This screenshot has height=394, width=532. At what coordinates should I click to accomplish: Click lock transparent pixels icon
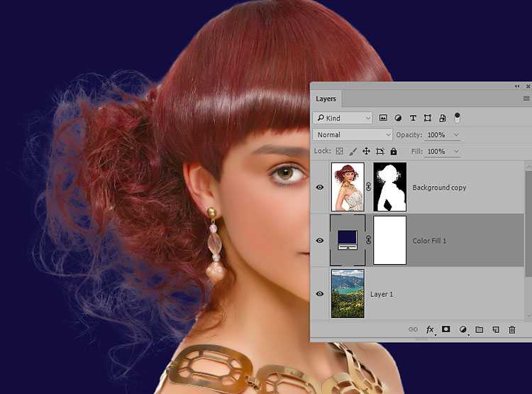pos(339,151)
